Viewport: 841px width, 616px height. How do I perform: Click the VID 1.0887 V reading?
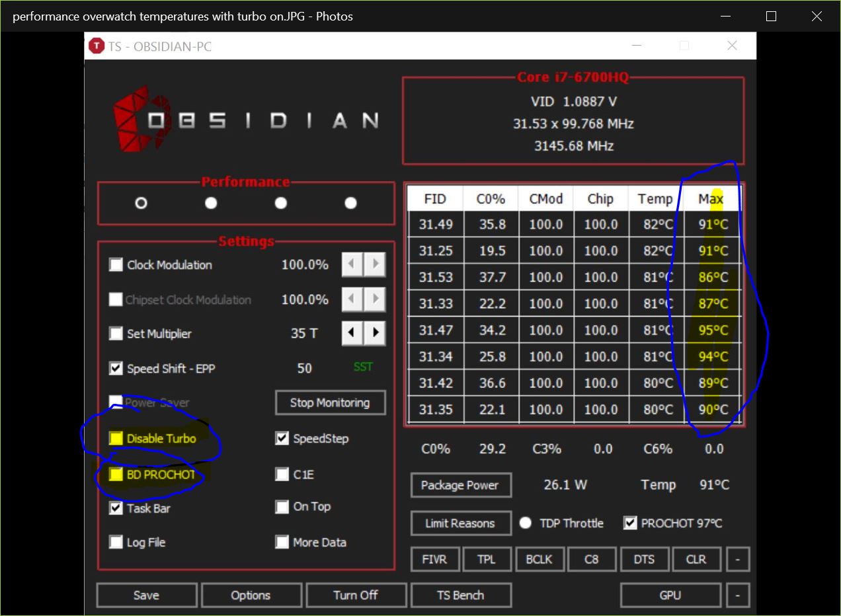pyautogui.click(x=573, y=102)
